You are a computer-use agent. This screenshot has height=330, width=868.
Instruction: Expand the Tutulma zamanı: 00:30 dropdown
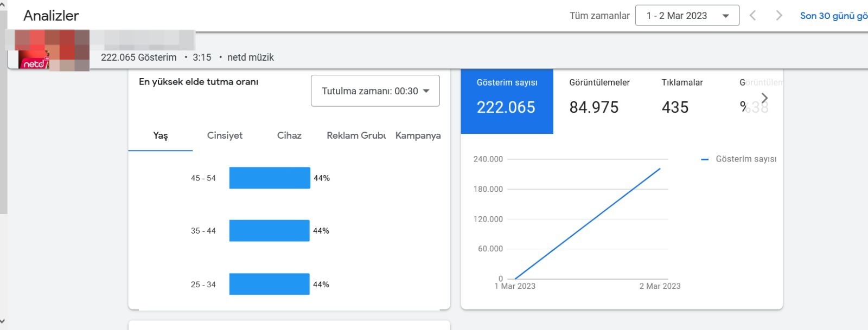pos(375,91)
